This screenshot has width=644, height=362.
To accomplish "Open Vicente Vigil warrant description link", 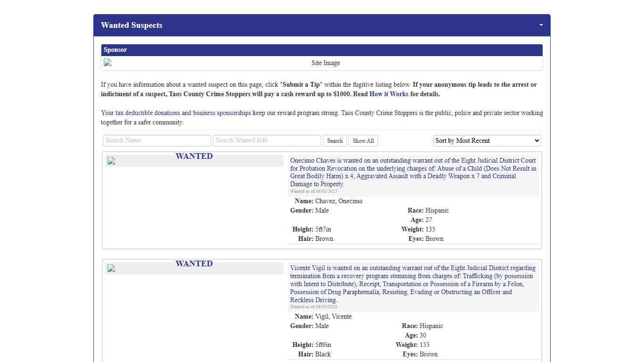I will click(413, 284).
